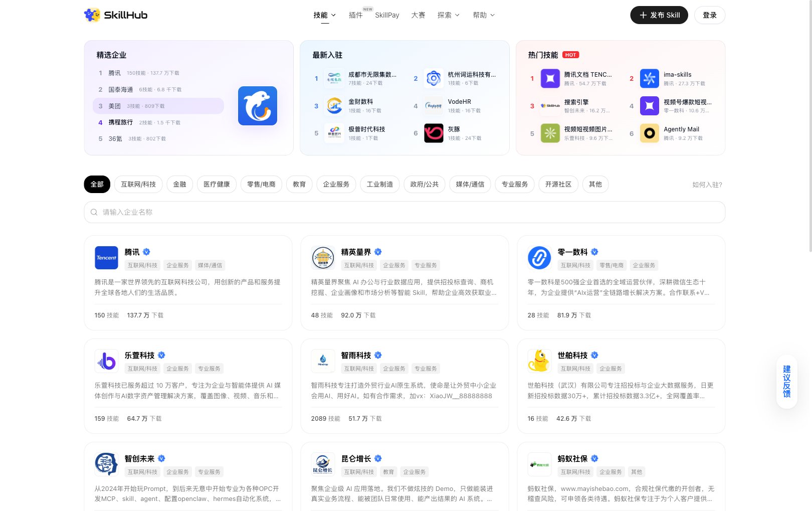Click the 登录 button
The image size is (812, 511).
point(710,15)
